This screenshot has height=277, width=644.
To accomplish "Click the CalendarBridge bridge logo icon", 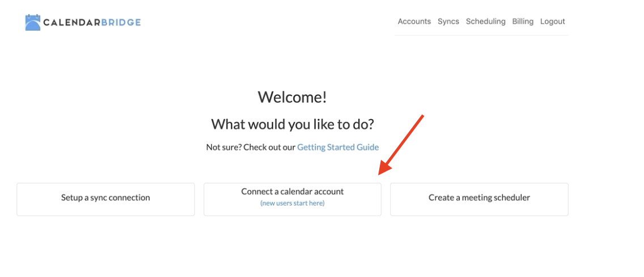I will point(33,22).
